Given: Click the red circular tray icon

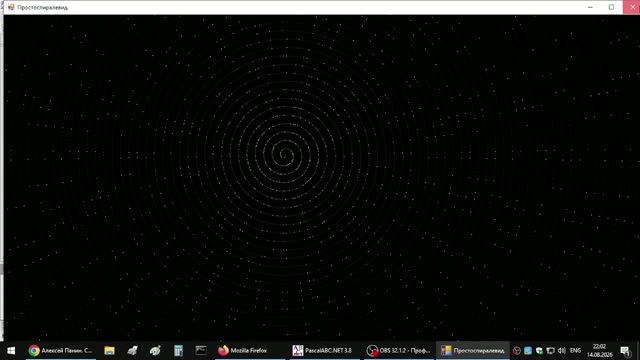Looking at the screenshot, I should click(x=517, y=351).
